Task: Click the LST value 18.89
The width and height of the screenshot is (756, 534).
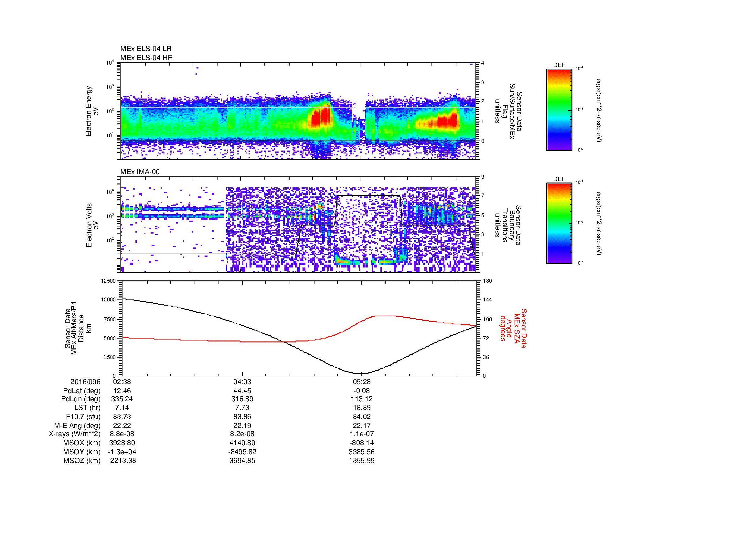Action: pyautogui.click(x=362, y=408)
